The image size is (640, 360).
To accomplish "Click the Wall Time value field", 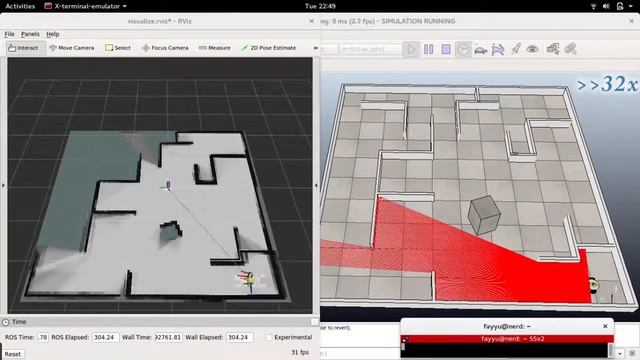I will coord(168,338).
